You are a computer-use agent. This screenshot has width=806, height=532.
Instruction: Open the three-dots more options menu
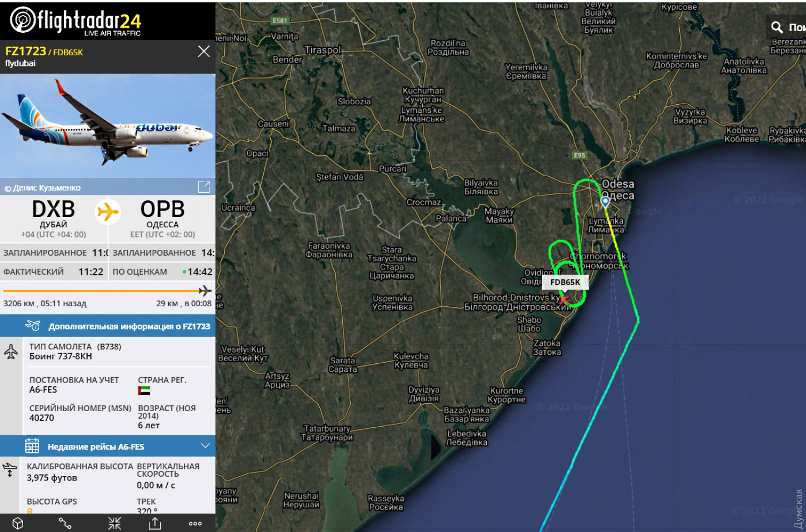196,523
